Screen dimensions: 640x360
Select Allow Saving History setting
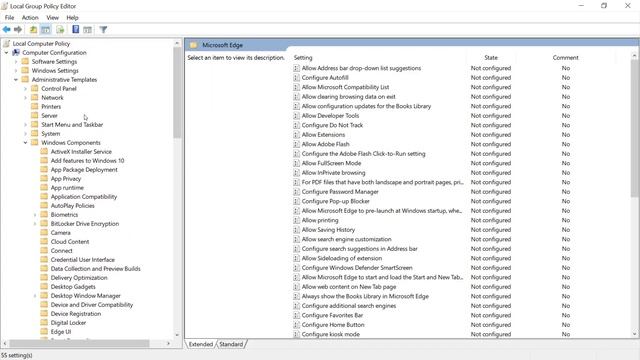328,230
